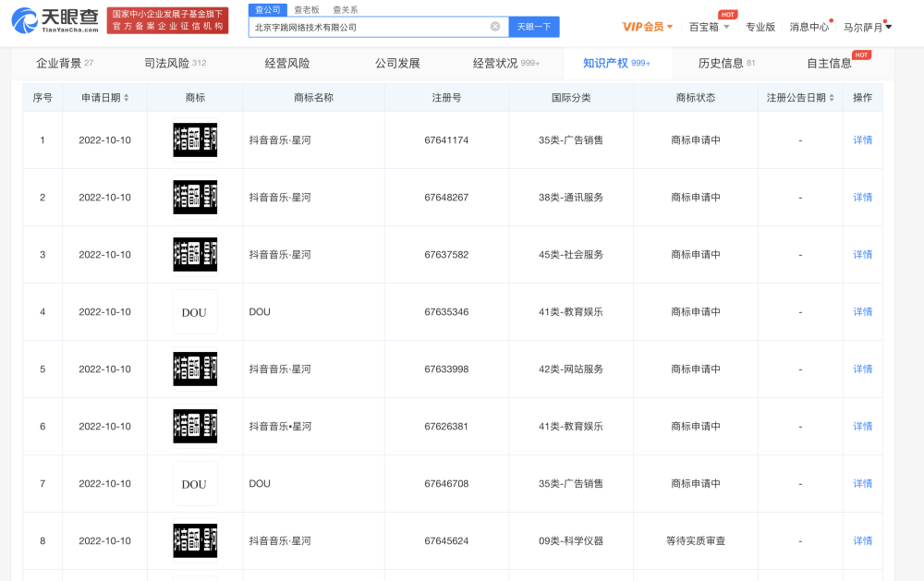Image resolution: width=924 pixels, height=581 pixels.
Task: Click the TianYanCha logo
Action: [55, 20]
